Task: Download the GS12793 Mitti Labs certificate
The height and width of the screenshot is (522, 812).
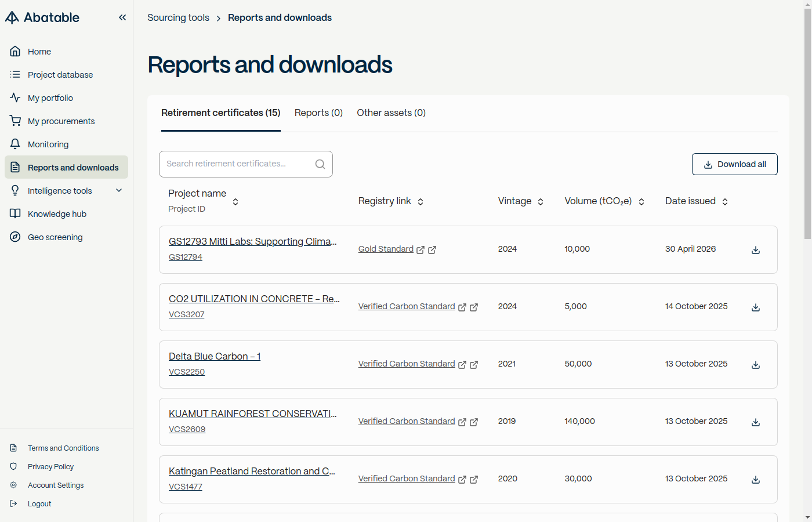Action: [x=756, y=250]
